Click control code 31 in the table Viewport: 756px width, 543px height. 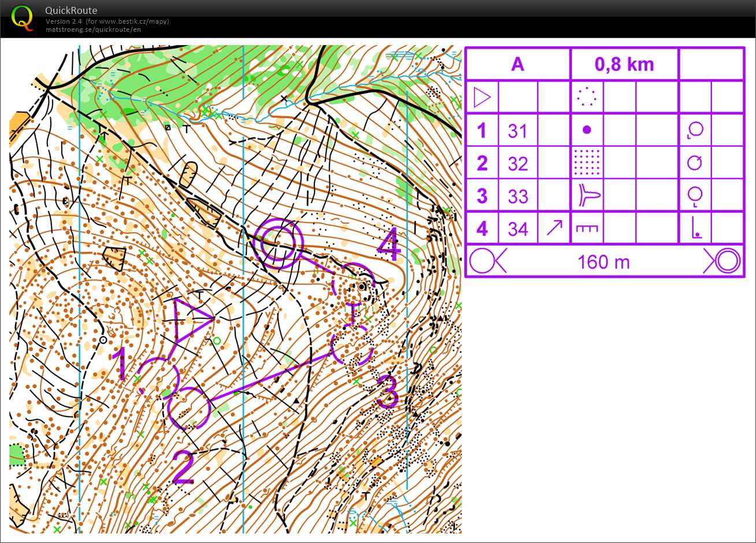[517, 131]
